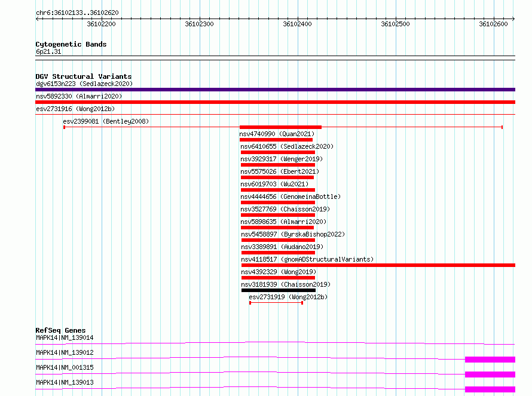Click the red nsv4740990 variant bar
This screenshot has width=532, height=396.
[276, 140]
